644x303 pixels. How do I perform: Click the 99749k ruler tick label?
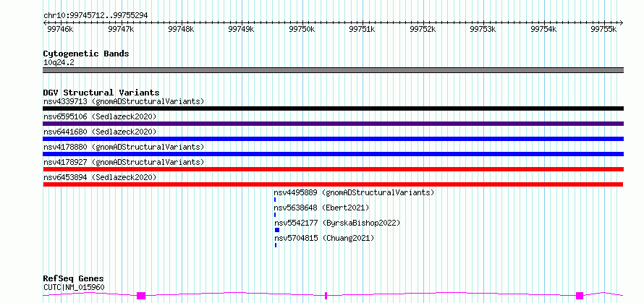[242, 29]
